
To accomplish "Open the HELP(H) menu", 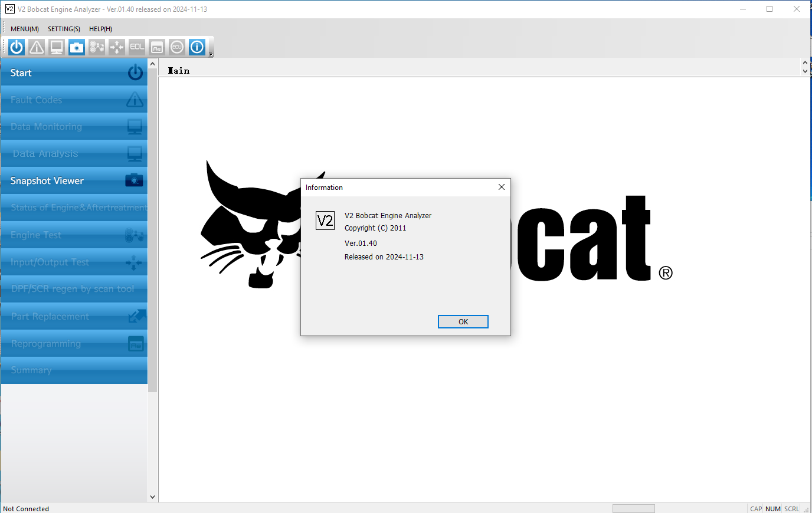I will (100, 29).
